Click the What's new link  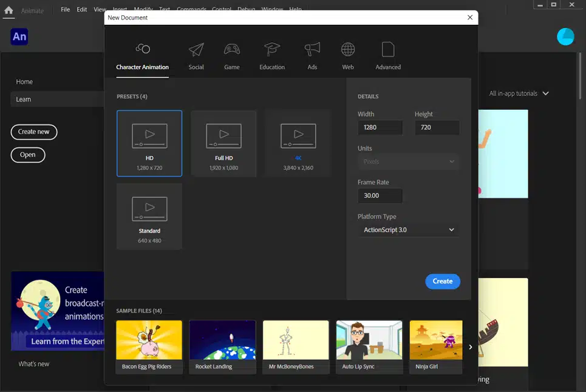click(33, 363)
